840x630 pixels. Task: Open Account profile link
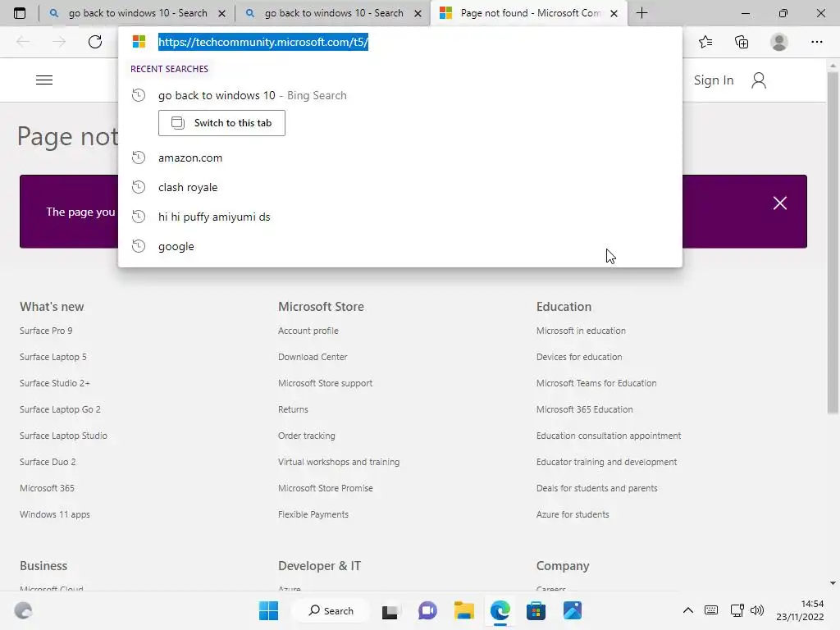(308, 331)
